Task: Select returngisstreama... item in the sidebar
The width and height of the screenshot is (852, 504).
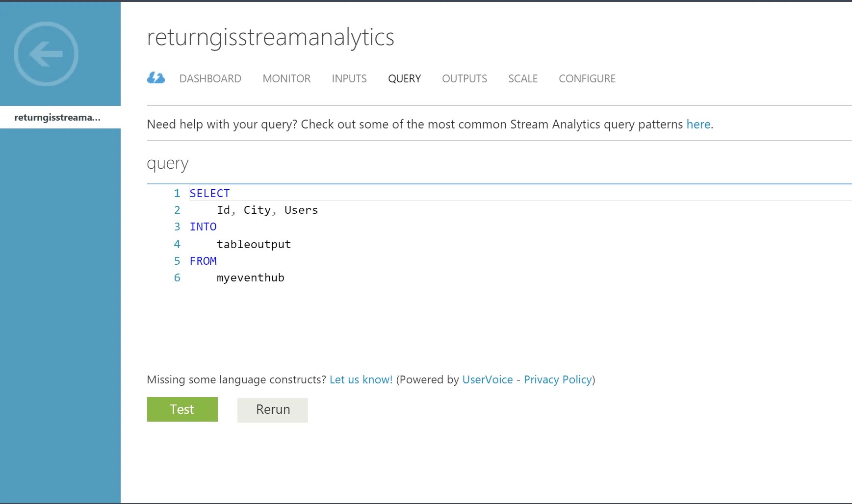Action: [60, 117]
